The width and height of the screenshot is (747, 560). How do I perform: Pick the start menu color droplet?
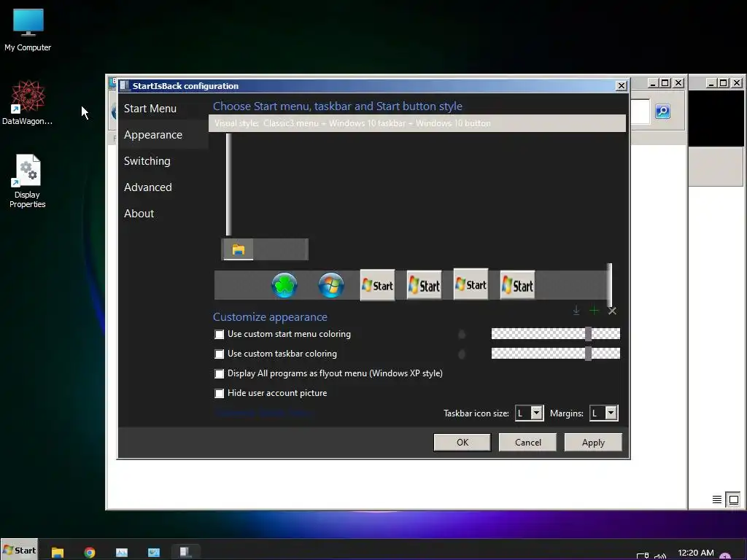pyautogui.click(x=461, y=334)
